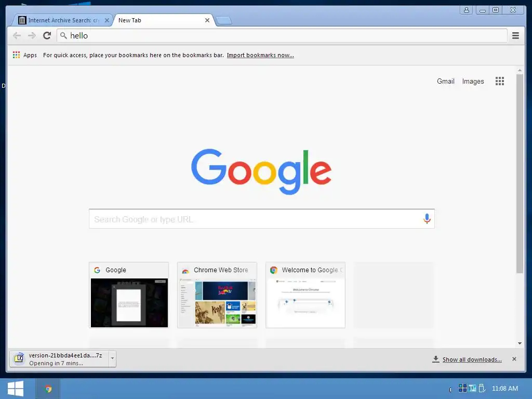Expand the download item options arrow
The height and width of the screenshot is (399, 532).
tap(112, 358)
